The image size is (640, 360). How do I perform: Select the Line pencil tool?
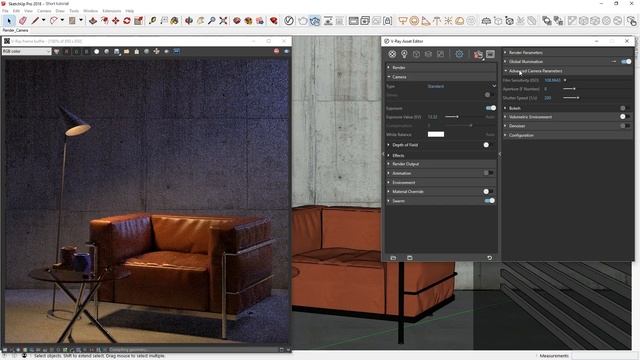(x=35, y=20)
